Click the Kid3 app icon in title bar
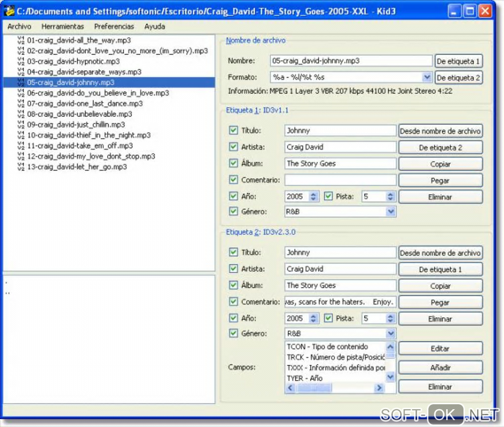 point(9,11)
